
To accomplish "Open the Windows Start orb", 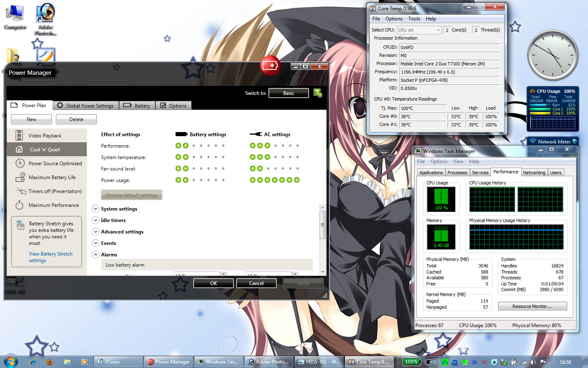I will [x=11, y=362].
